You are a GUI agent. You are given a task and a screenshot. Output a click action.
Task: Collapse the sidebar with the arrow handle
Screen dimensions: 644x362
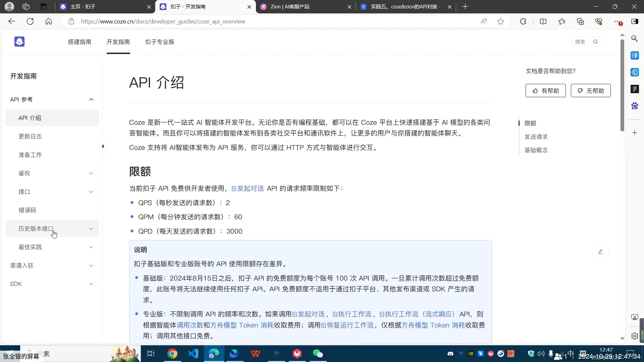(103, 146)
